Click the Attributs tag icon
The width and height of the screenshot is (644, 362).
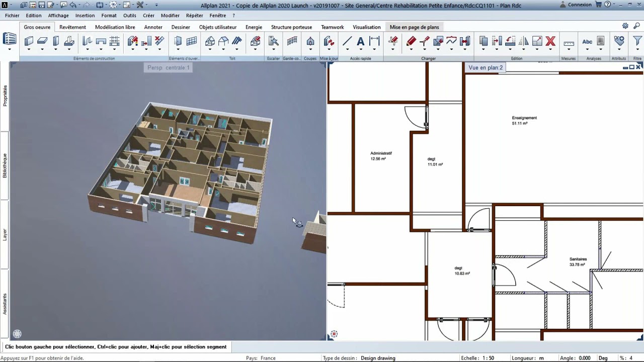(x=619, y=41)
